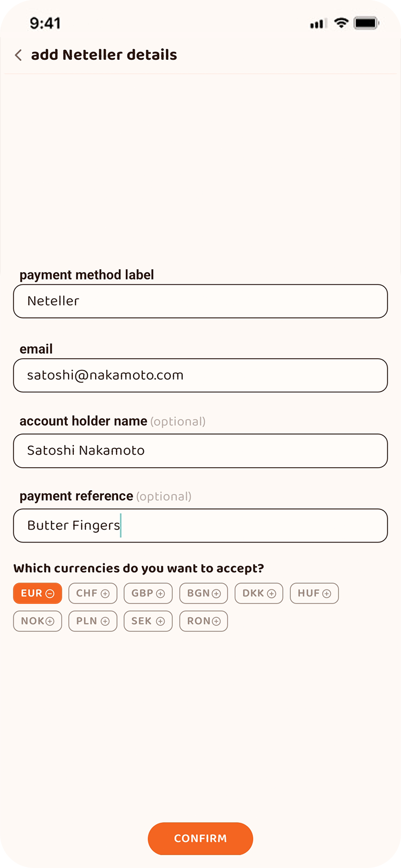401x868 pixels.
Task: Enable GBP currency chip
Action: point(148,593)
